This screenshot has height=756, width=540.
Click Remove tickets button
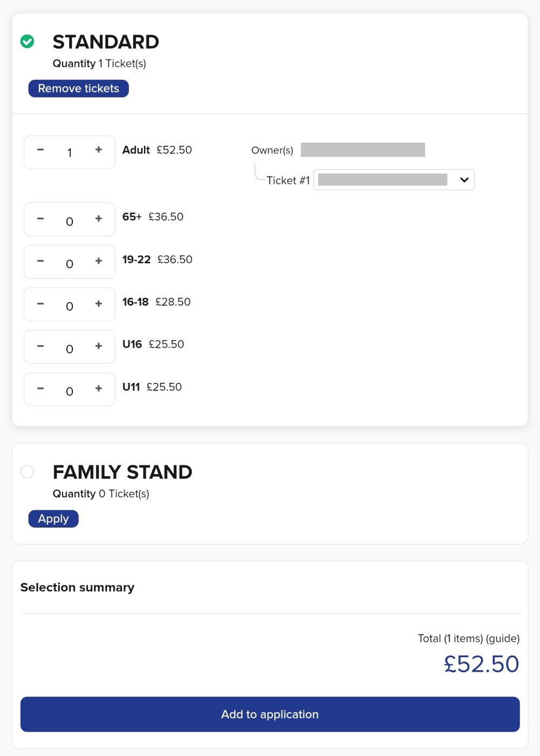pos(78,89)
